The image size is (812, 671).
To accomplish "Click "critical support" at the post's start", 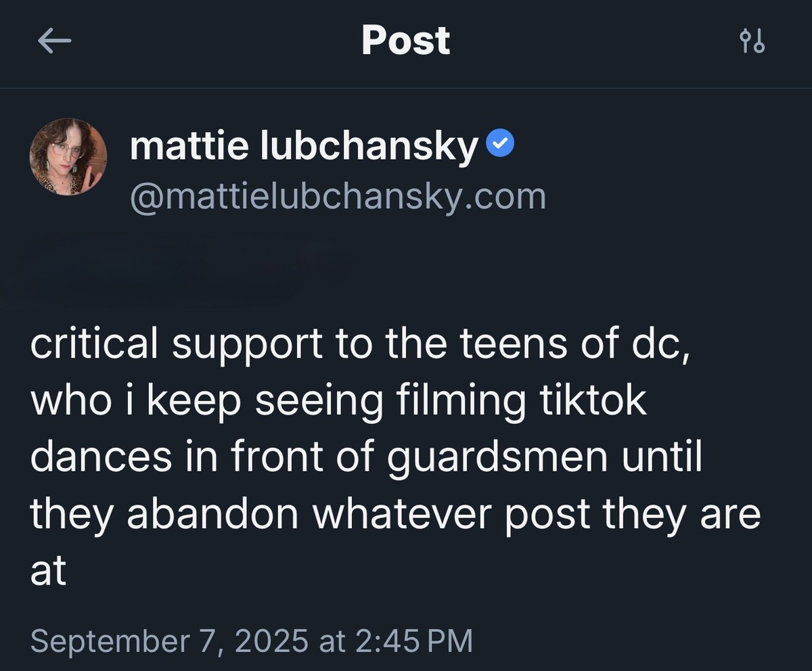I will tap(175, 346).
